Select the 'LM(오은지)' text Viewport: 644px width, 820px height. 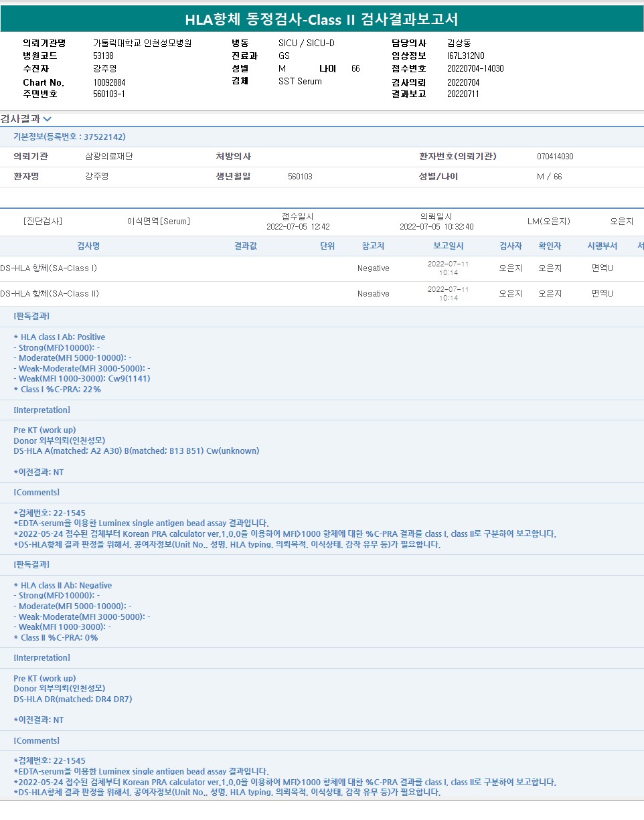click(549, 222)
